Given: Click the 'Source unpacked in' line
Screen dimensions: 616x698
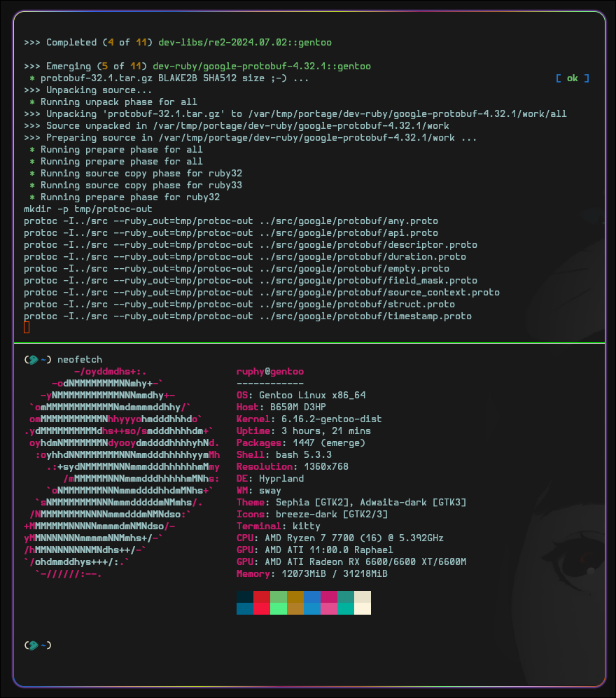Looking at the screenshot, I should click(x=237, y=126).
